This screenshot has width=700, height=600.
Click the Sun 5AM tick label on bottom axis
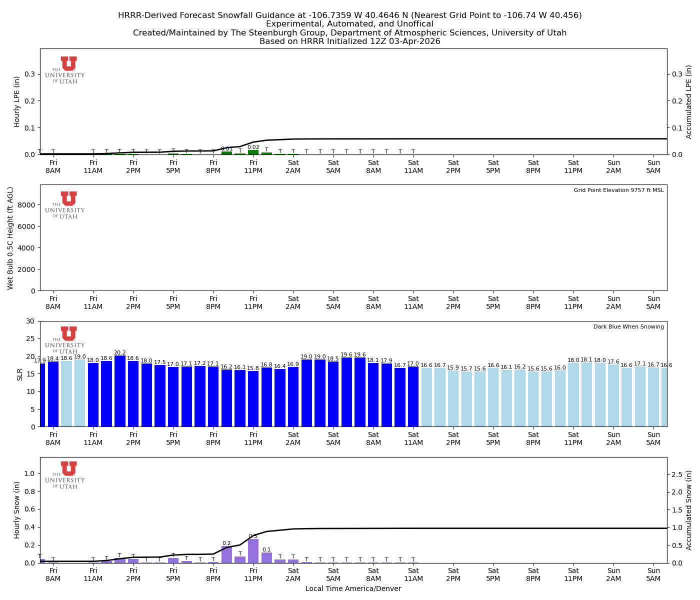point(654,573)
